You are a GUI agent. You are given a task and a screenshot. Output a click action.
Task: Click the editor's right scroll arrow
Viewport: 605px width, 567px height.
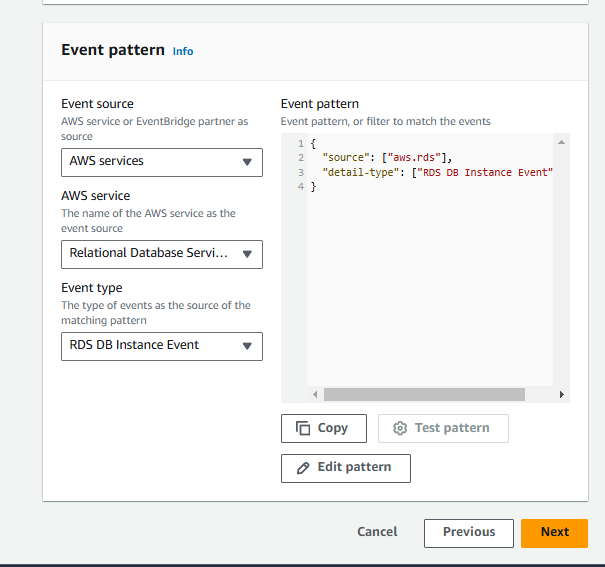click(561, 395)
